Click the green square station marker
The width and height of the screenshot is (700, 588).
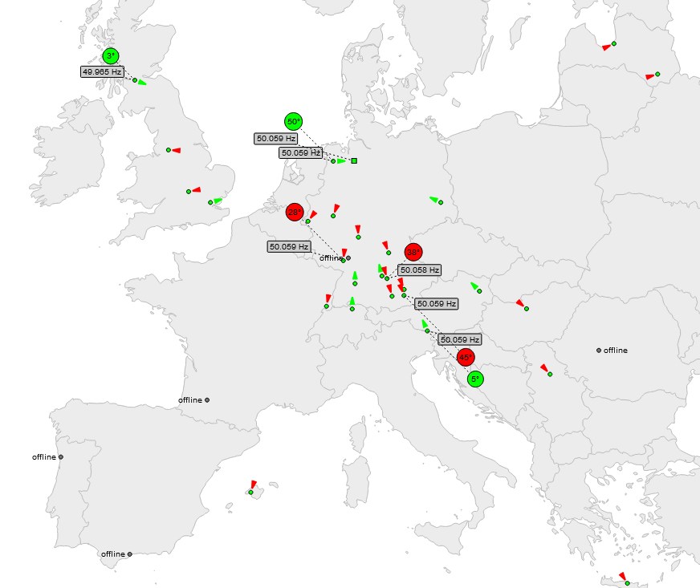tap(354, 161)
